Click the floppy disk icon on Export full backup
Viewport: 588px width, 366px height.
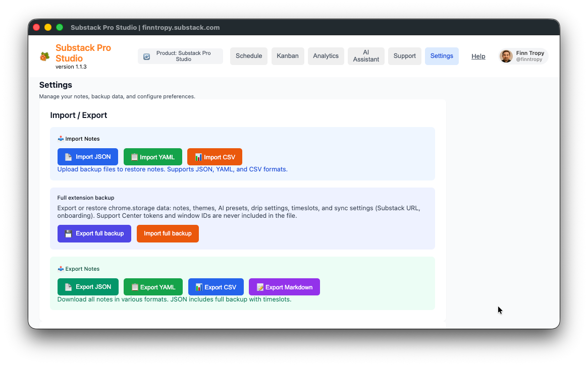(68, 233)
